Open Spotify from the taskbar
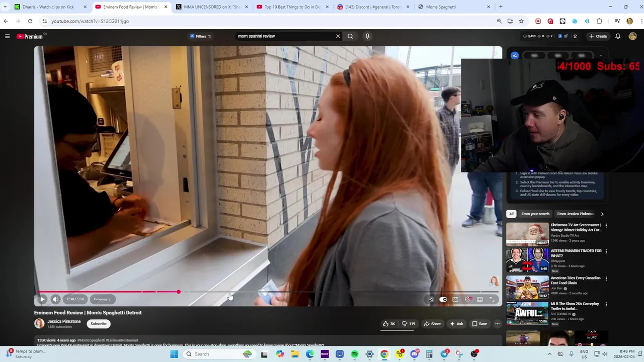Viewport: 644px width, 362px height. [355, 354]
